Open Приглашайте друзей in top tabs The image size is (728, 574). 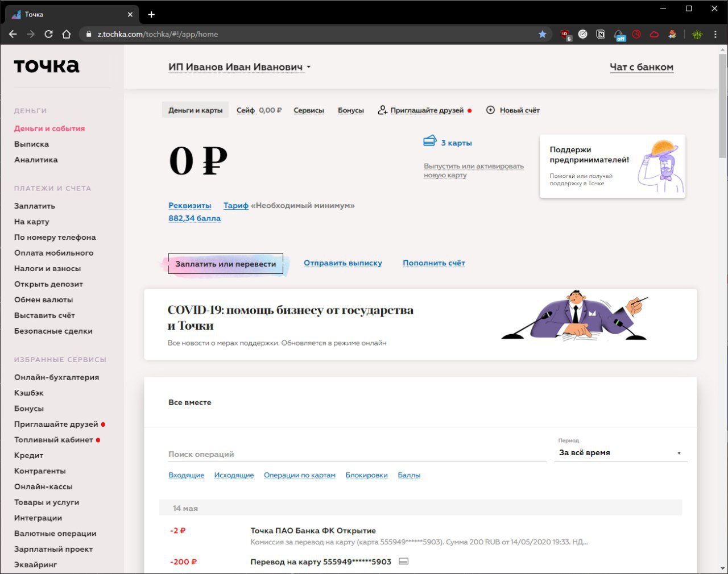coord(427,110)
